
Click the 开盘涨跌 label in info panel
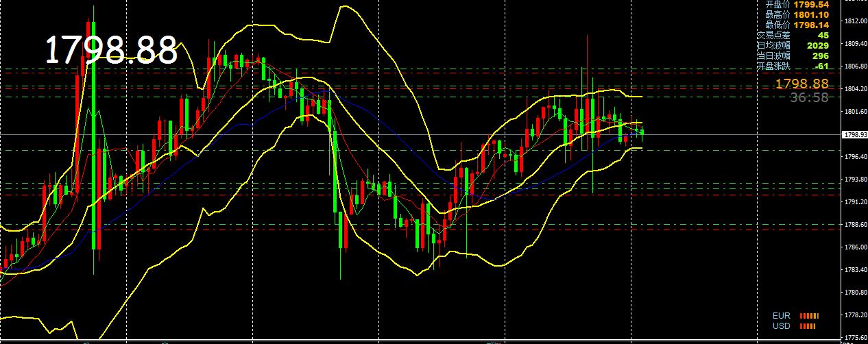pyautogui.click(x=773, y=66)
